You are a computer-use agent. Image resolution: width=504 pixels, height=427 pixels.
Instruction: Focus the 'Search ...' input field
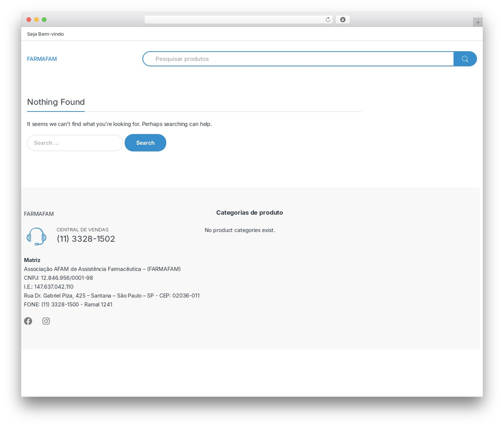[75, 143]
